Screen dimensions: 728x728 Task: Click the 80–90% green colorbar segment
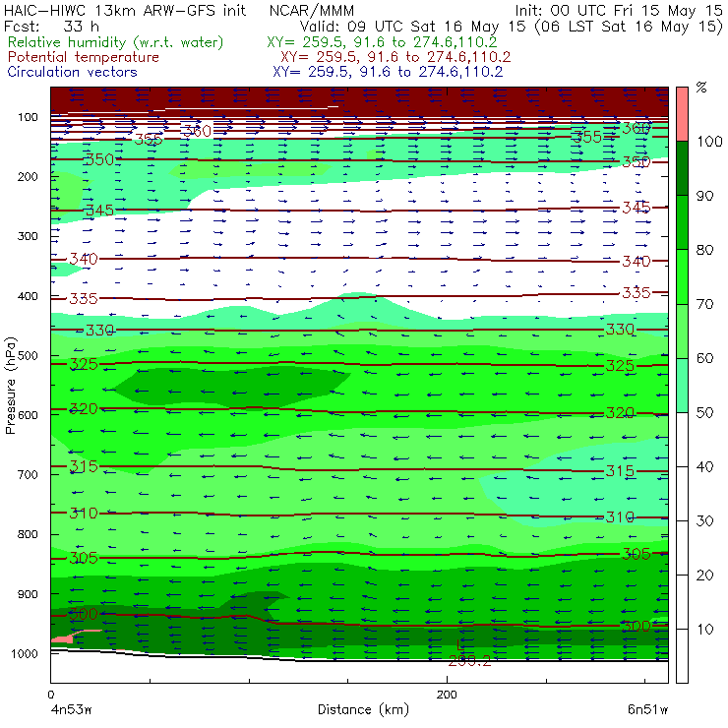(x=682, y=222)
